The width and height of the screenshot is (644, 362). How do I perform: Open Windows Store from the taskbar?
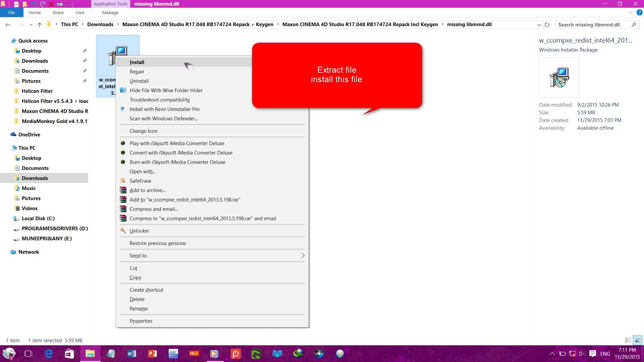69,354
